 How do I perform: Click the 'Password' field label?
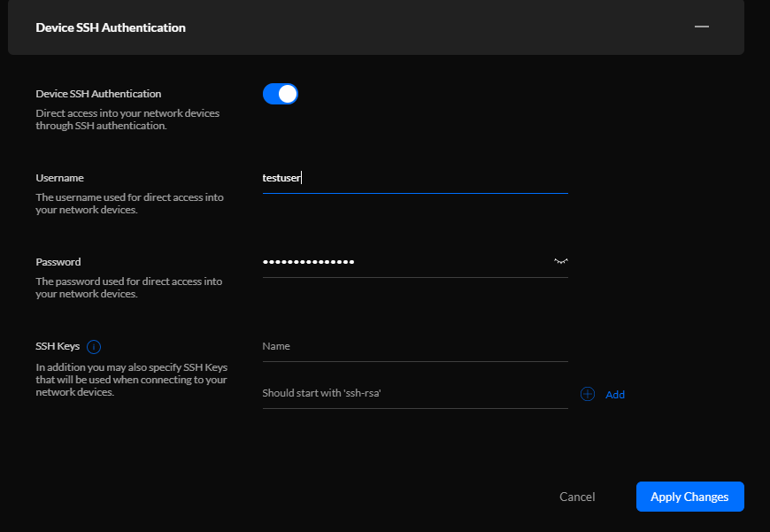pos(58,262)
